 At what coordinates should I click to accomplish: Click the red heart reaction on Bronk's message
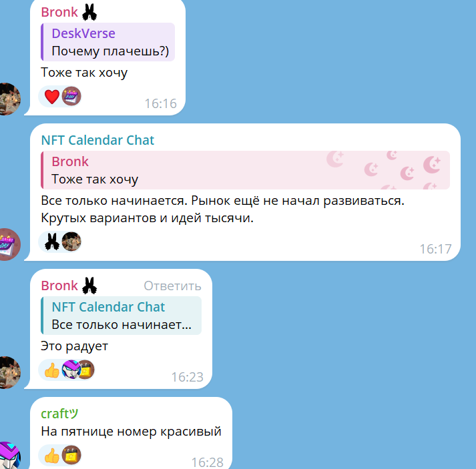(52, 97)
